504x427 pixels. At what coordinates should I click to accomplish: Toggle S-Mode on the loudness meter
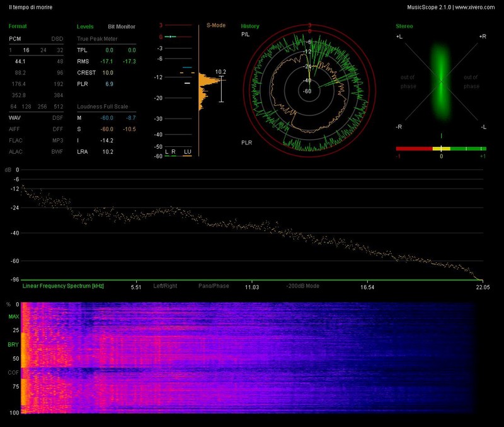[x=216, y=25]
